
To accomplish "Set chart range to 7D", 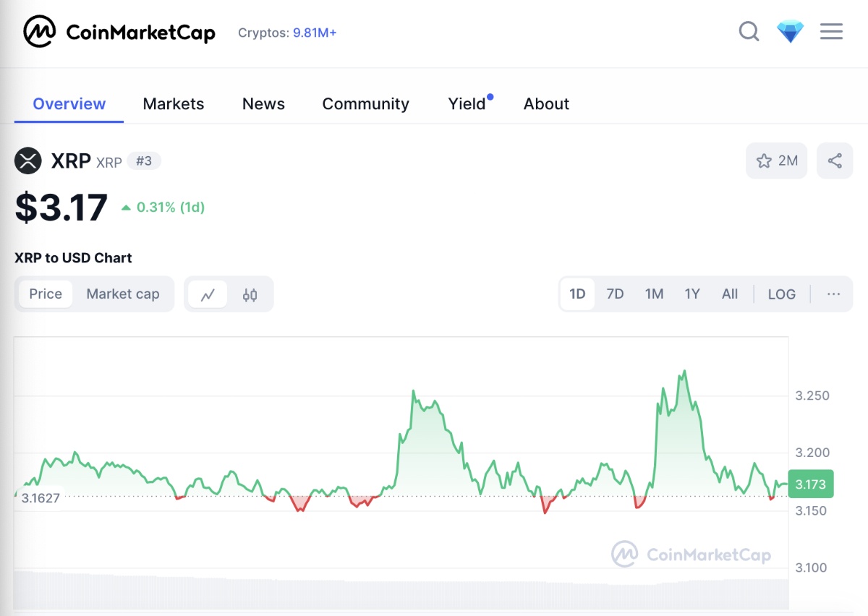I will pos(615,294).
